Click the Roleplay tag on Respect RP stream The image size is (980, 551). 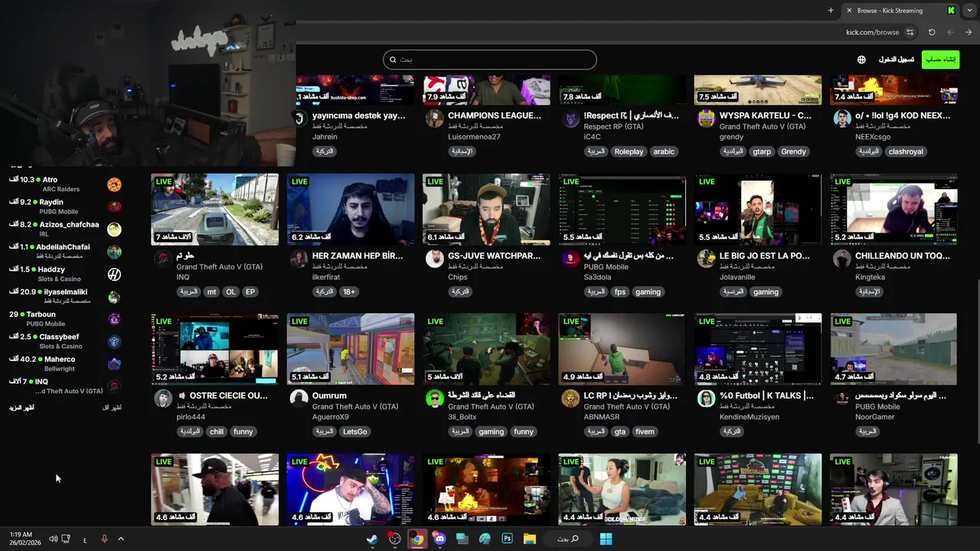[x=629, y=152]
